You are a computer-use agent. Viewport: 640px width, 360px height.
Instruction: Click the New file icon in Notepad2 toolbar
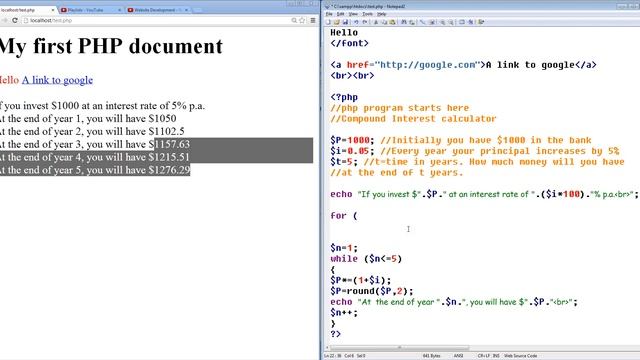pos(328,22)
